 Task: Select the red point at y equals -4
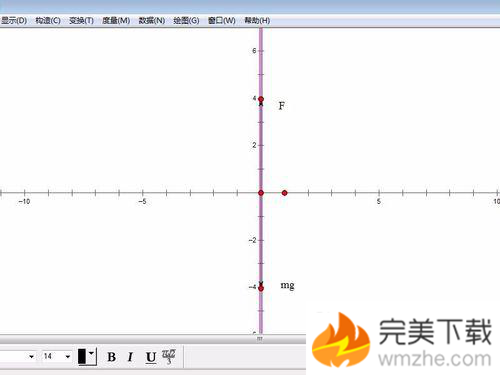click(261, 288)
